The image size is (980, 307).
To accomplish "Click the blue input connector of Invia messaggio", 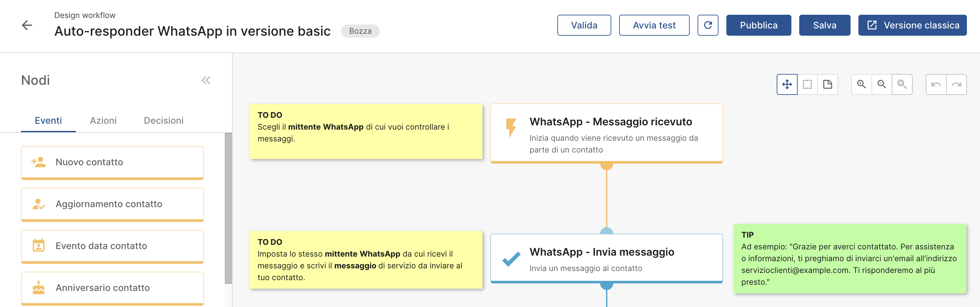I will click(x=606, y=231).
